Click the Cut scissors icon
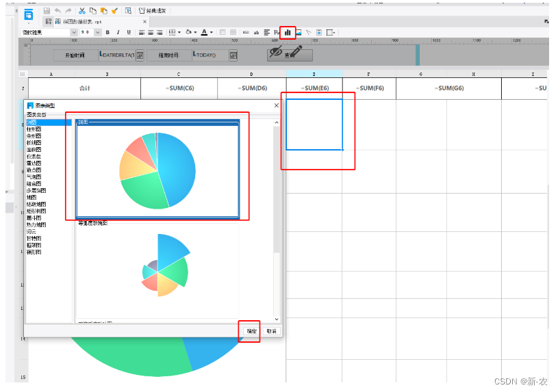The image size is (558, 392). (82, 11)
